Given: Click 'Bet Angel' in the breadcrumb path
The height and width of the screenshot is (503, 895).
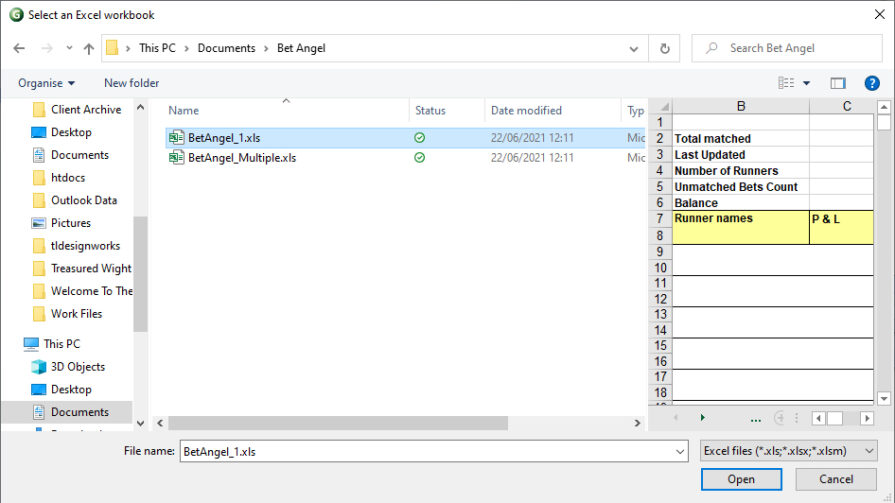Looking at the screenshot, I should pos(301,48).
